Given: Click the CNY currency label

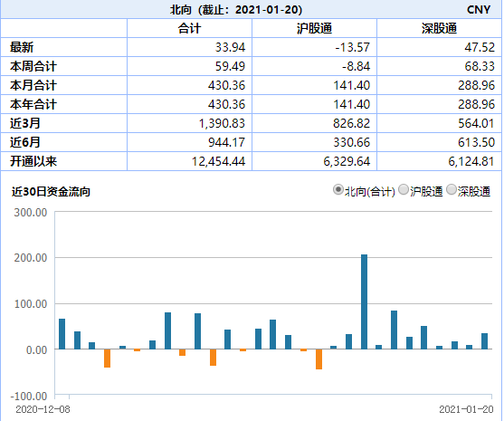Looking at the screenshot, I should [479, 9].
